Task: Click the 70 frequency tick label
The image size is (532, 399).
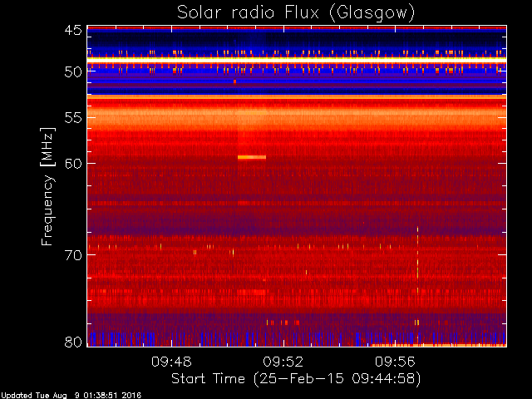Action: [x=73, y=255]
